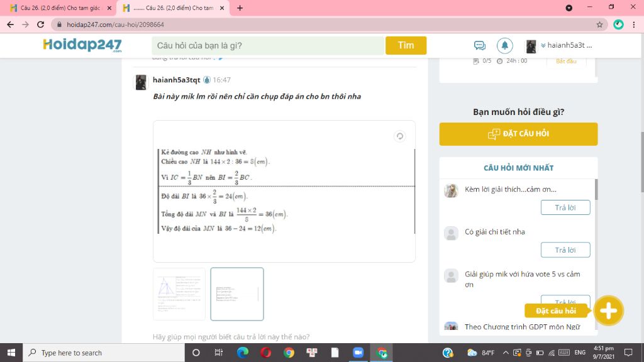
Task: Open question 'Kèm lời giải thích...cảm ơn...'
Action: point(511,189)
